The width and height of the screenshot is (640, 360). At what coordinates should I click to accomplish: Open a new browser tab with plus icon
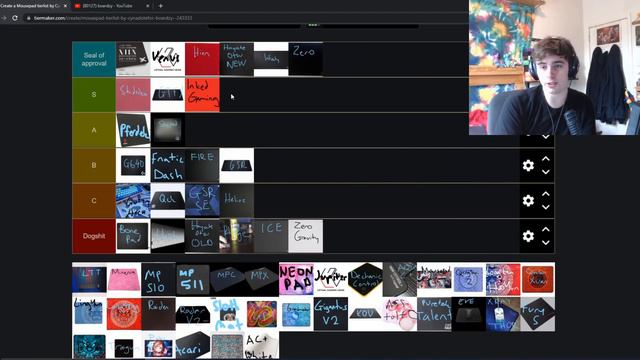[160, 6]
